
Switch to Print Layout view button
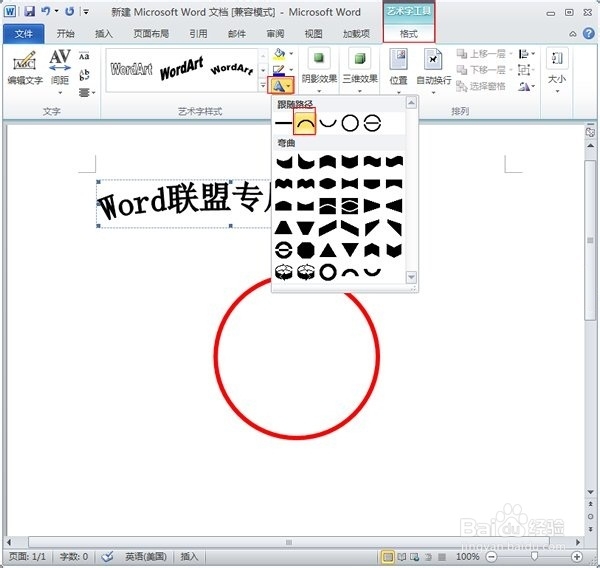point(388,557)
